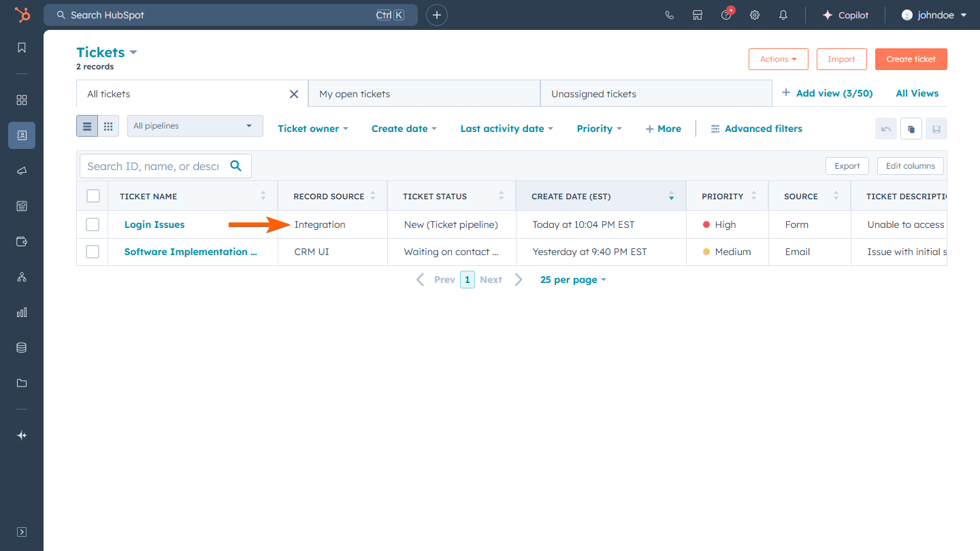Click the bookmarks icon in sidebar
The width and height of the screenshot is (980, 551).
[22, 48]
